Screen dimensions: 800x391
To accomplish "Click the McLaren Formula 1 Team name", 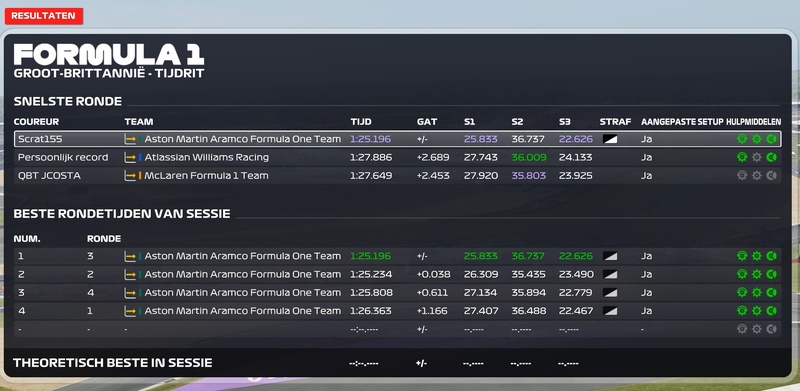I will [206, 176].
